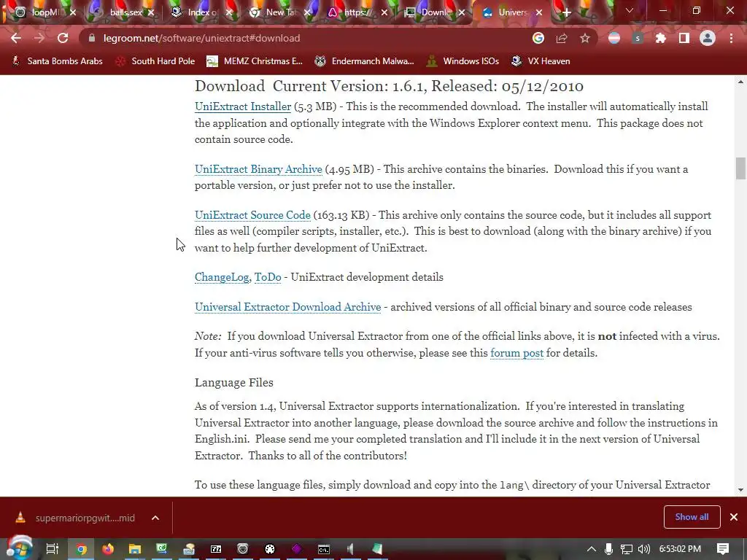Open the network tray icon
This screenshot has height=560, width=747.
[627, 549]
